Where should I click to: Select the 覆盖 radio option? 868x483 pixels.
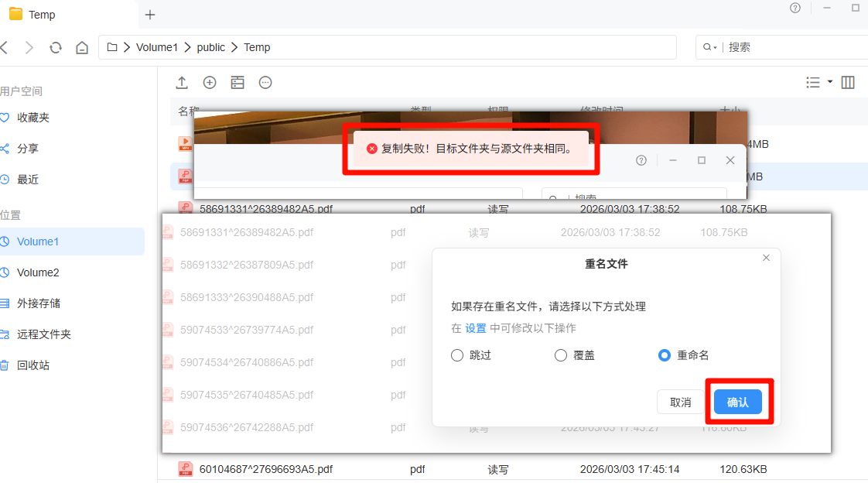click(561, 355)
